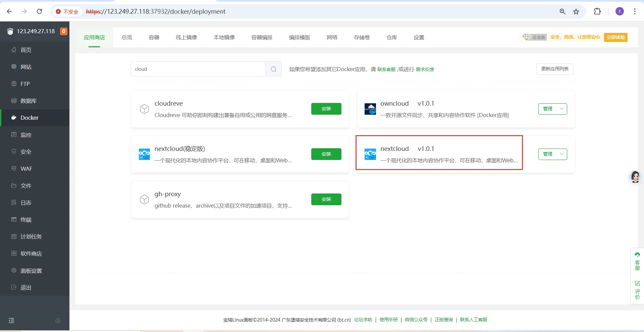Open the 联系客服 link
The height and width of the screenshot is (332, 644).
click(386, 69)
